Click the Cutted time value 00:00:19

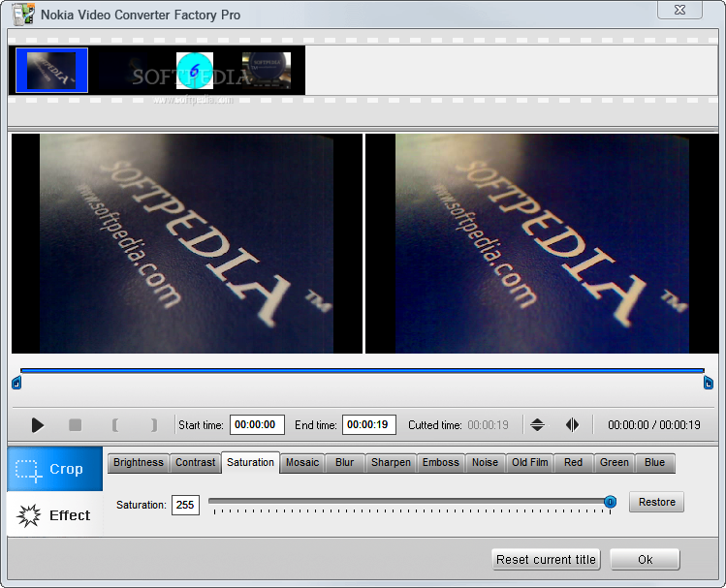point(488,424)
